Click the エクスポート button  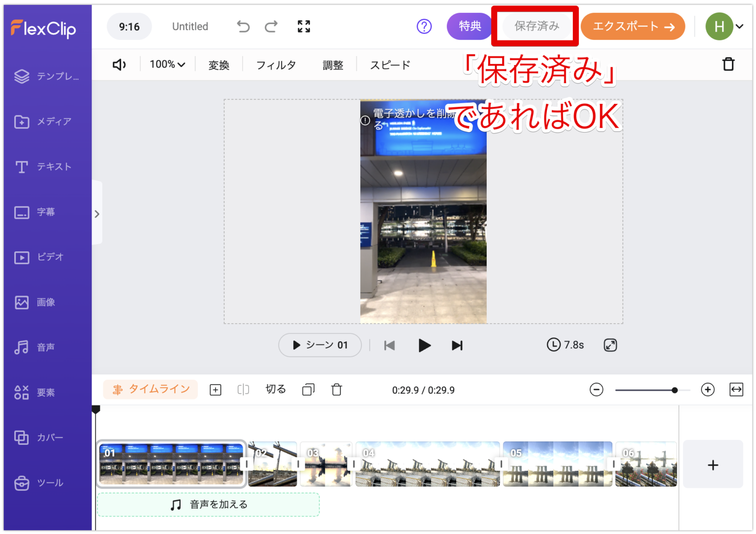point(633,26)
